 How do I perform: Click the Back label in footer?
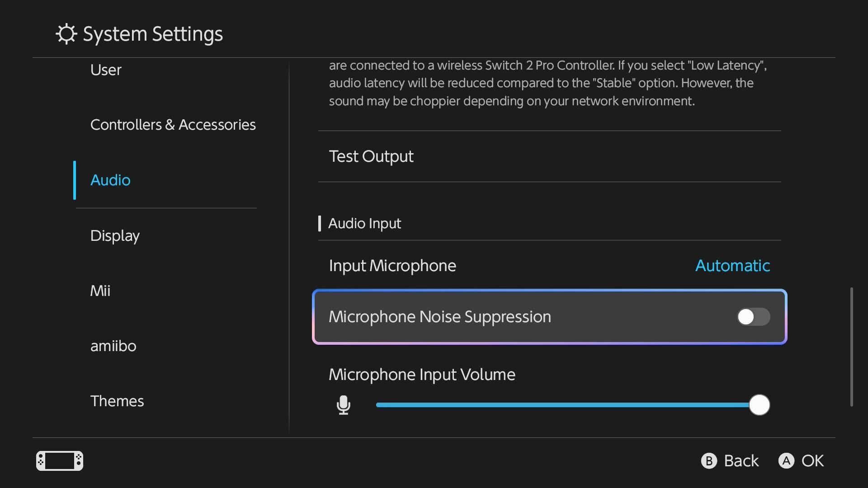coord(741,461)
